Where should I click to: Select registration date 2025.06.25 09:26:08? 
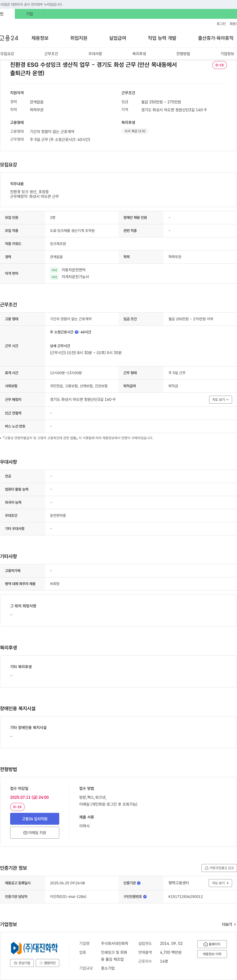pos(67,883)
